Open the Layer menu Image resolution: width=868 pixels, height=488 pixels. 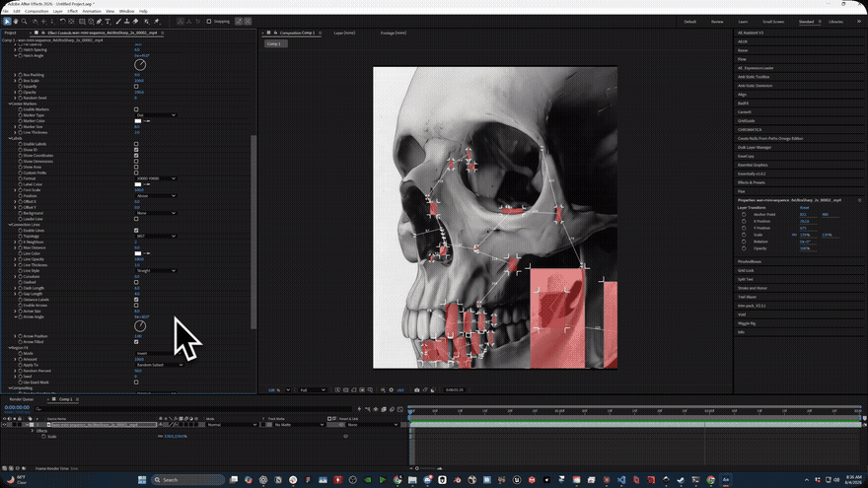[x=57, y=11]
